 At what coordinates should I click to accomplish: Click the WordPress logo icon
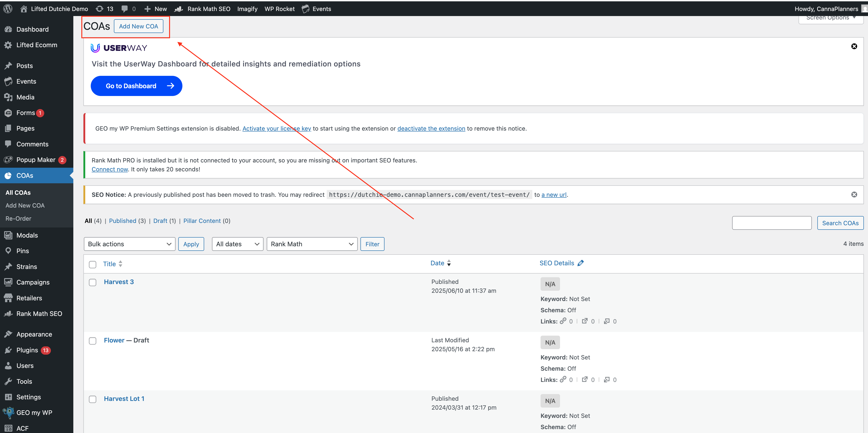[x=8, y=9]
